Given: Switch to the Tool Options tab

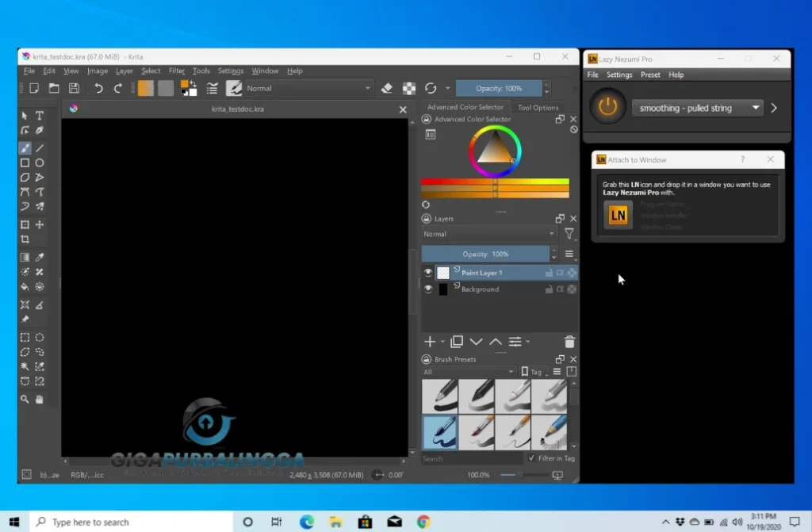Looking at the screenshot, I should [x=538, y=108].
